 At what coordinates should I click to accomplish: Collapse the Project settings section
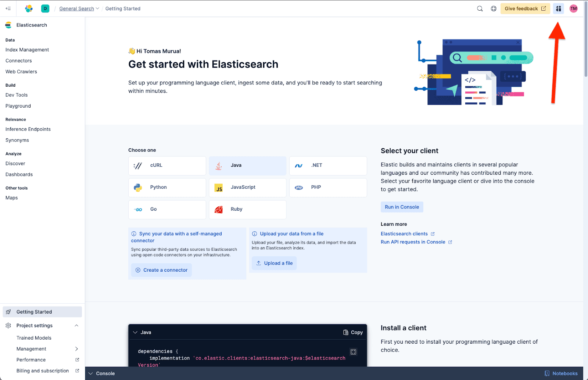(76, 325)
